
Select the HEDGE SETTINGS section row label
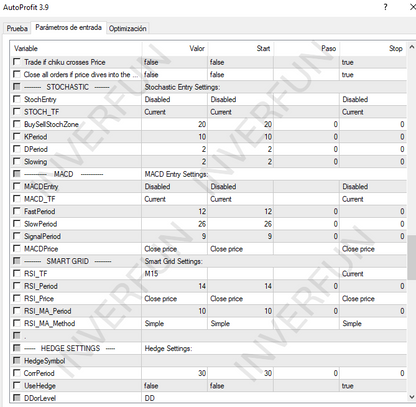coord(70,348)
